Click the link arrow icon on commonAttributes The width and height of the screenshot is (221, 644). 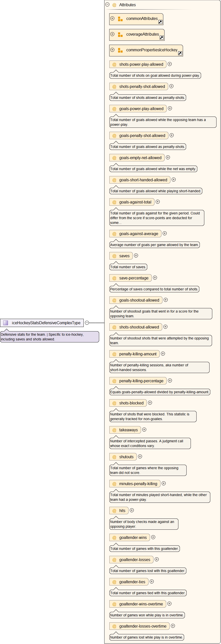point(160,22)
